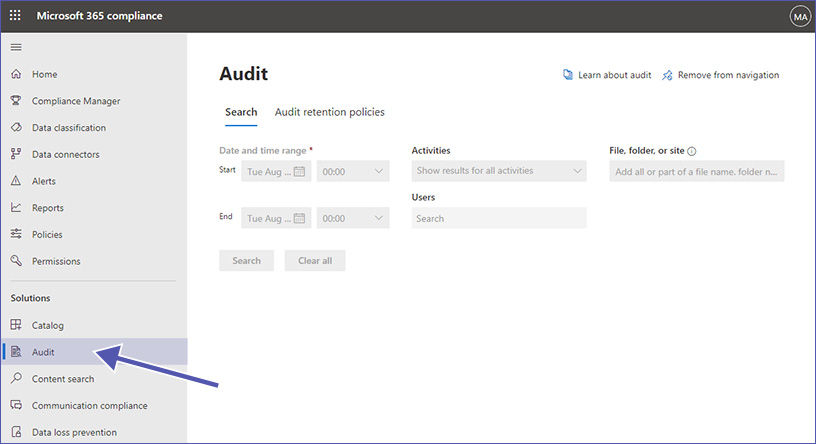Click the Compliance Manager trophy icon
Image resolution: width=816 pixels, height=444 pixels.
[16, 100]
